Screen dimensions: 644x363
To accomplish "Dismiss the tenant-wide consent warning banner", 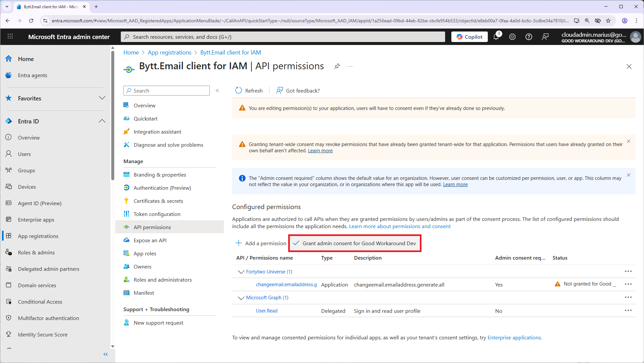I will 629,141.
